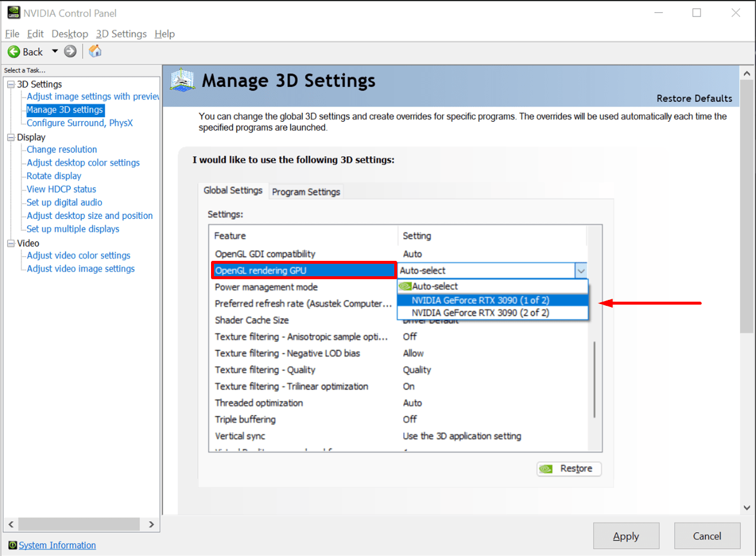Open Adjust image settings with preview

[x=93, y=96]
